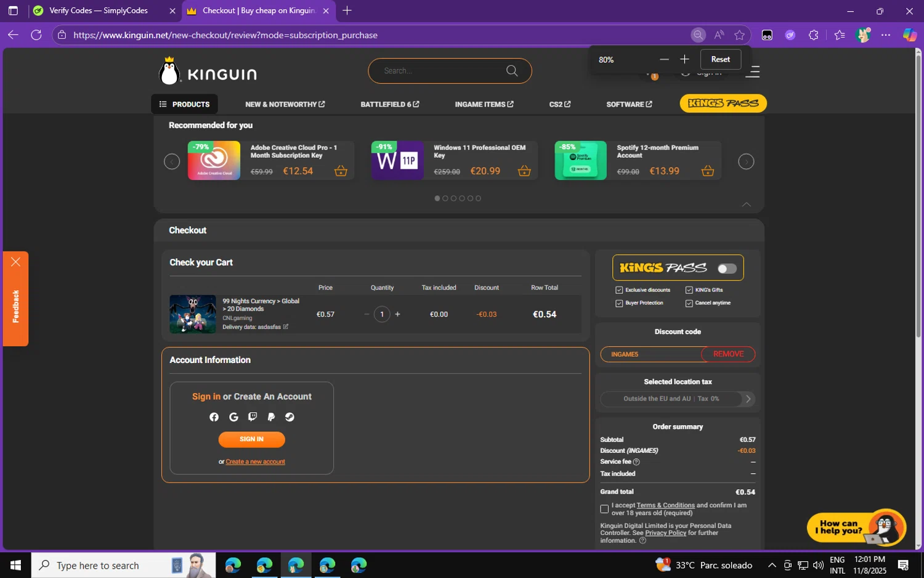
Task: Click the browser address bar
Action: (370, 35)
